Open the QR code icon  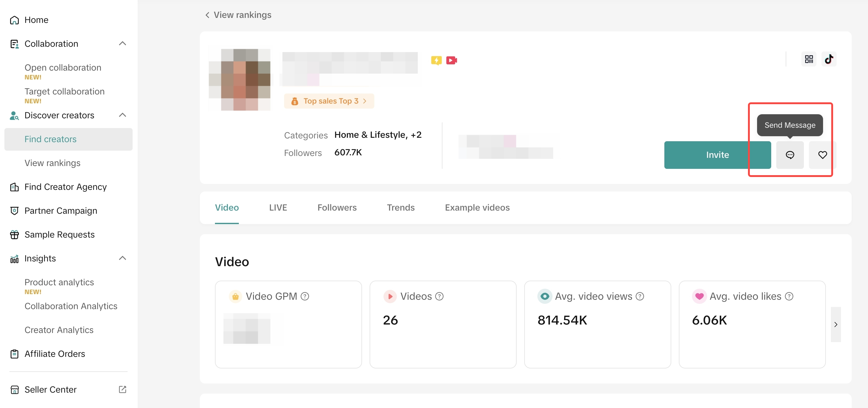click(809, 59)
